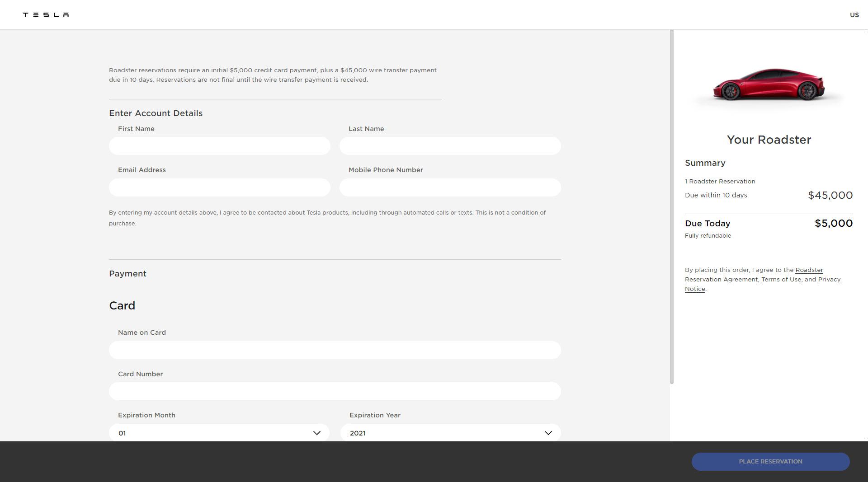The image size is (868, 482).
Task: Click the red Roadster car image
Action: pos(769,84)
